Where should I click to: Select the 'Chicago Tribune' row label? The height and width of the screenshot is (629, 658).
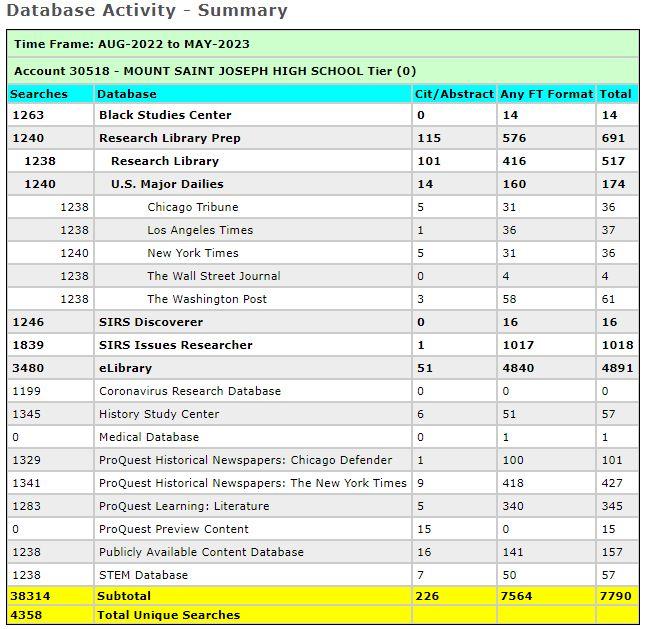(193, 207)
